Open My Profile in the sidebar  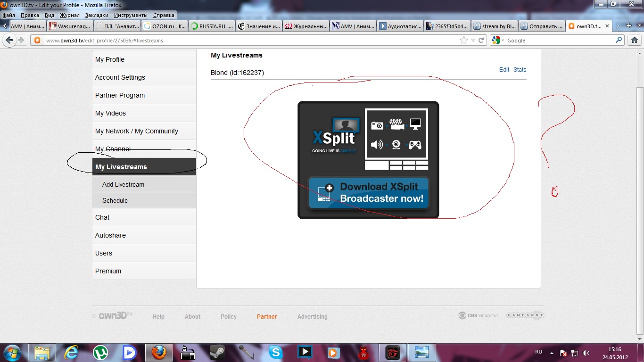(x=144, y=59)
